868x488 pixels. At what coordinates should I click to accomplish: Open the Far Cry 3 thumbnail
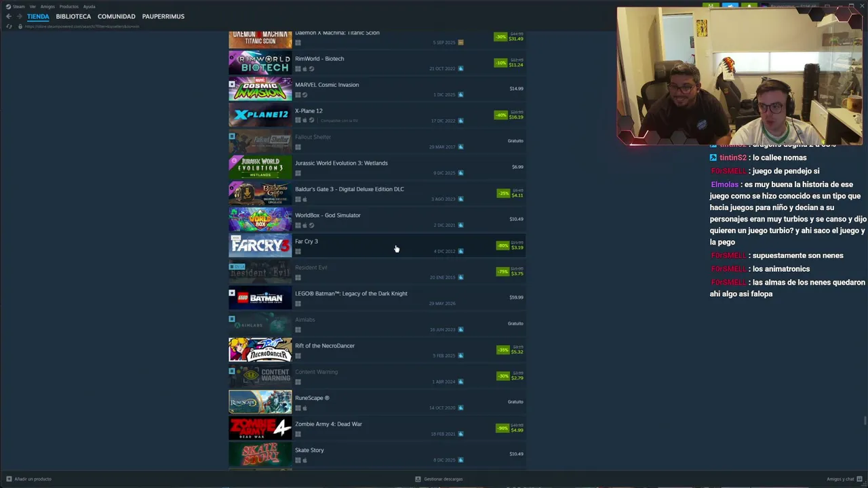click(x=260, y=245)
